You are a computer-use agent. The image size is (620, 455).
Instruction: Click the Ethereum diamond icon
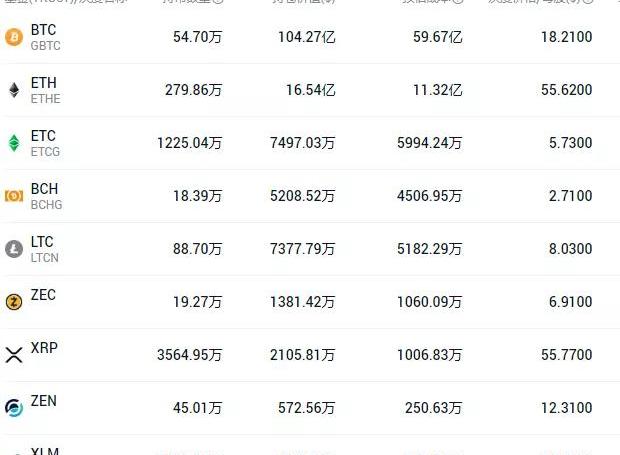click(14, 90)
